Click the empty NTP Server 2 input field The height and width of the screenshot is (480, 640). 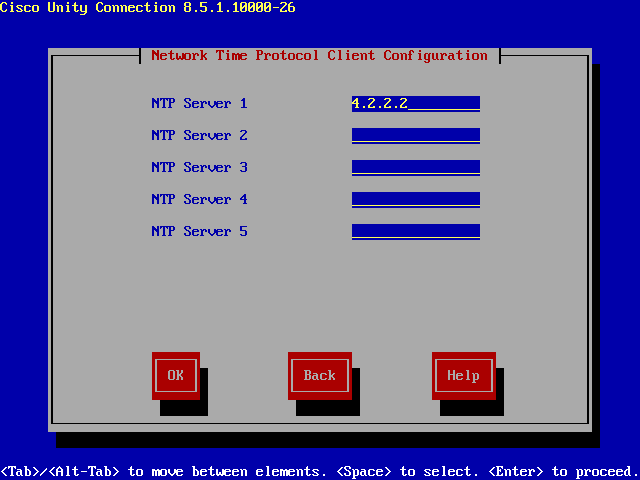[415, 135]
